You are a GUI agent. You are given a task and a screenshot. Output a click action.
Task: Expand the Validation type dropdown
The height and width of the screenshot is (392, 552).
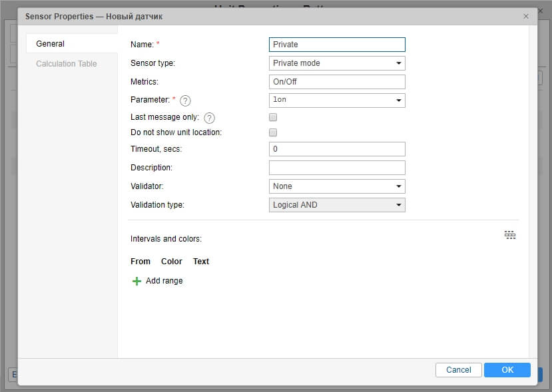[x=337, y=205]
